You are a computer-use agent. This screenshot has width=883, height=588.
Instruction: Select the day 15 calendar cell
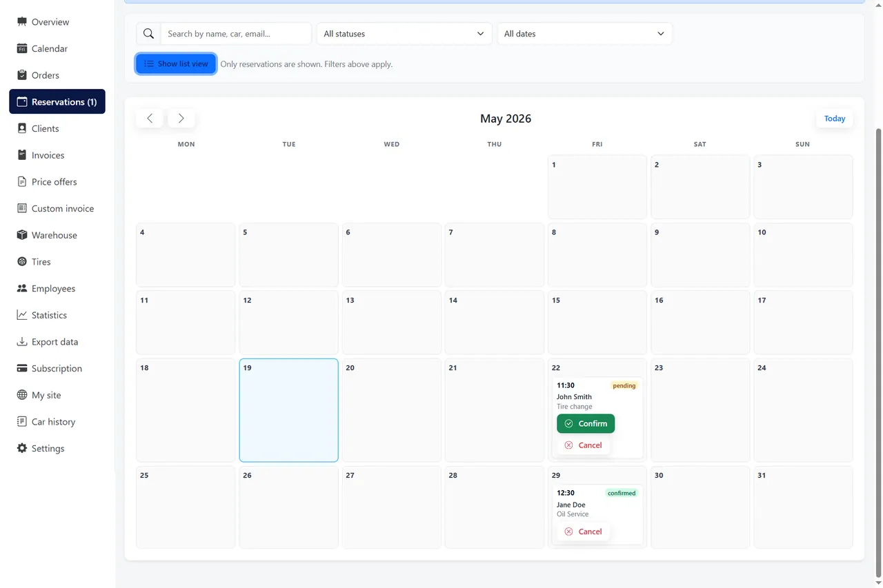coord(597,323)
